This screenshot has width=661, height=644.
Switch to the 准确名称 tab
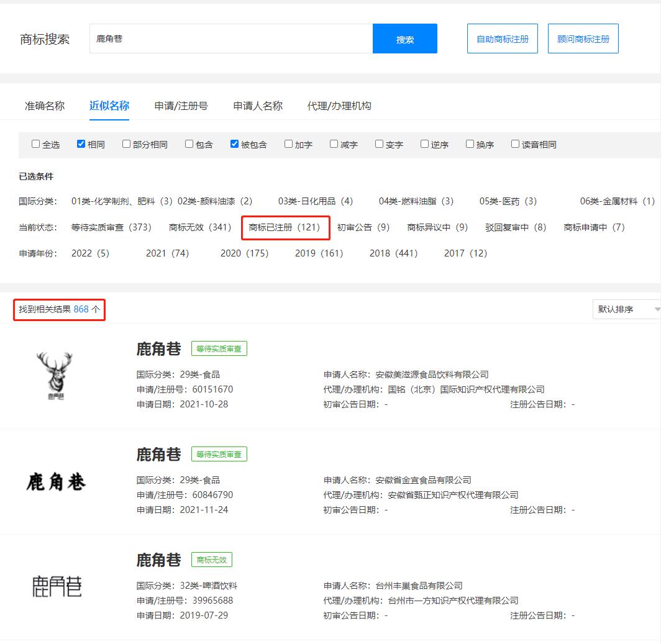[x=44, y=106]
